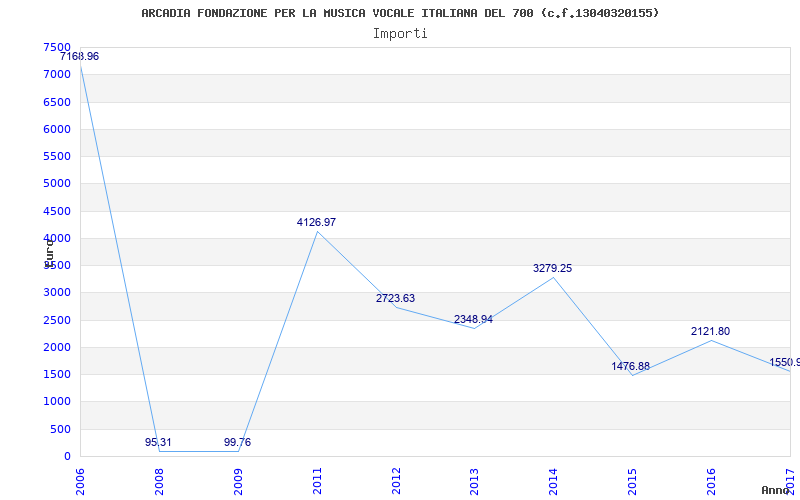Click the 2008 year axis label
This screenshot has width=800, height=500.
coord(159,481)
